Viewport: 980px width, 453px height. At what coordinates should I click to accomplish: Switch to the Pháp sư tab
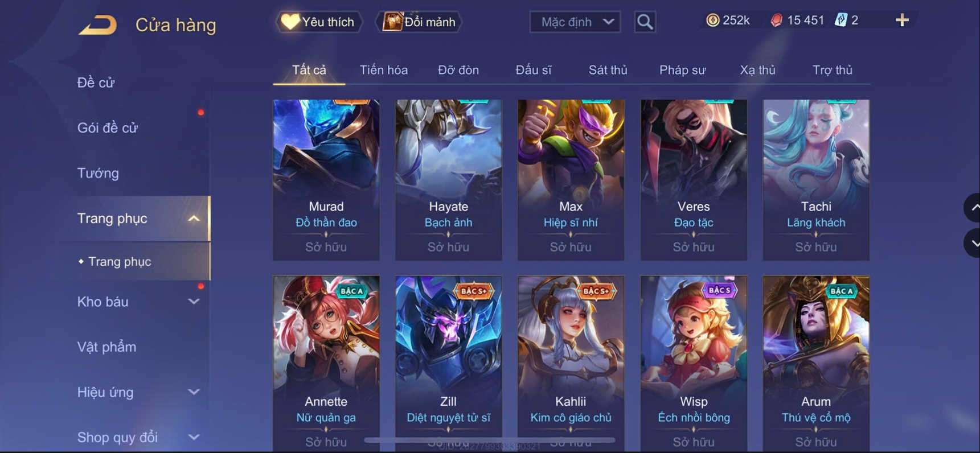(x=682, y=70)
